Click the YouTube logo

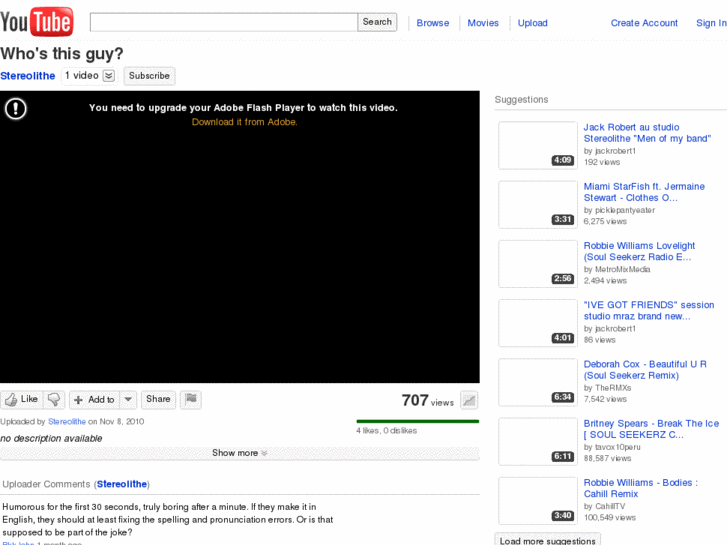(x=37, y=21)
